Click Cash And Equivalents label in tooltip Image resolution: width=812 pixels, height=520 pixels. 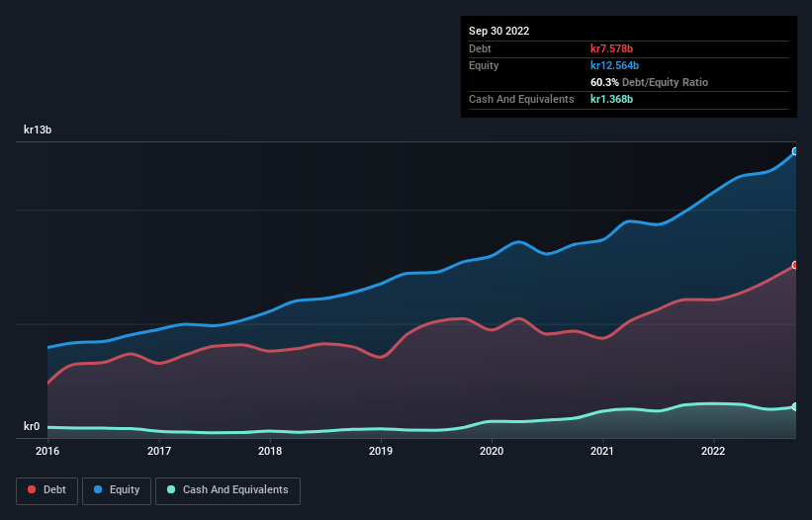(x=521, y=99)
